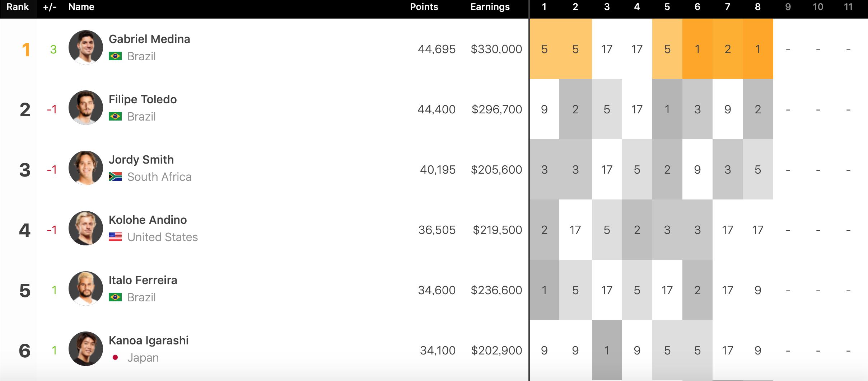Sort rankings by Points column header
The image size is (868, 381).
pos(424,7)
